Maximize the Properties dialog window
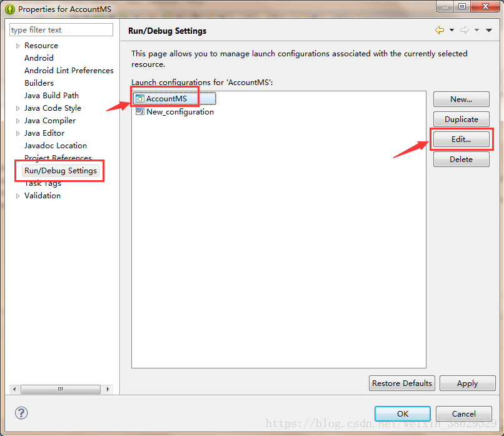Viewport: 504px width, 436px height. point(462,6)
